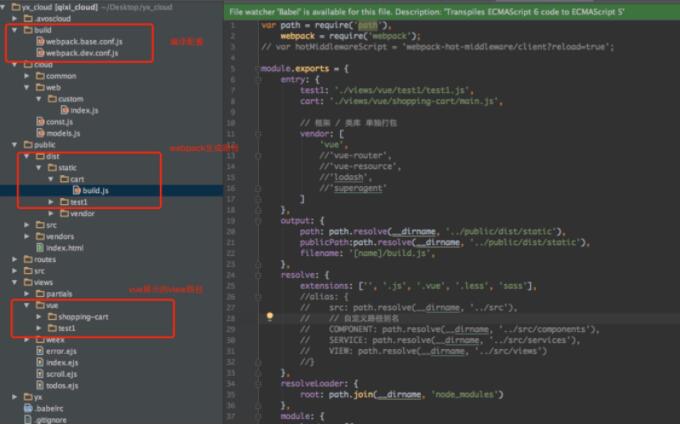Click module.exports on code line 5

click(x=295, y=69)
